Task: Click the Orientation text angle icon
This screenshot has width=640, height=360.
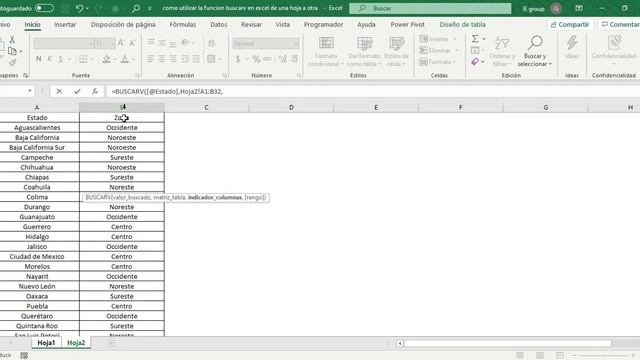Action: pos(185,42)
